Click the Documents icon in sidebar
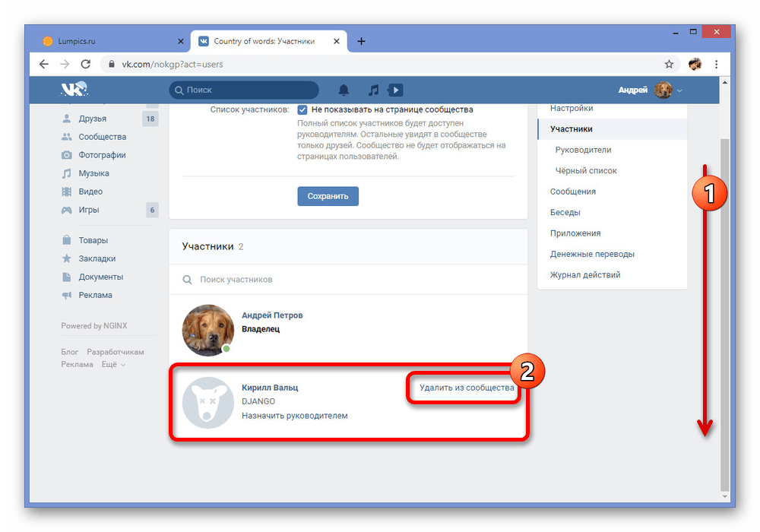 tap(67, 277)
